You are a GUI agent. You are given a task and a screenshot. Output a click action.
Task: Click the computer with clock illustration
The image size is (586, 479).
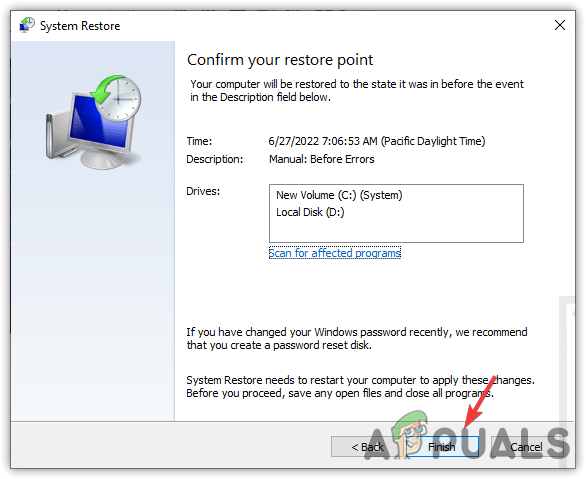pyautogui.click(x=93, y=122)
